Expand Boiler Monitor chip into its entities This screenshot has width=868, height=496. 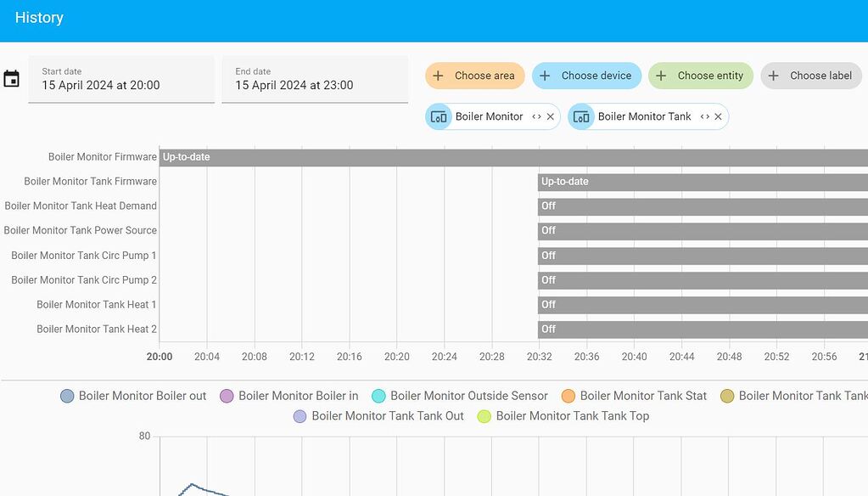(x=536, y=117)
